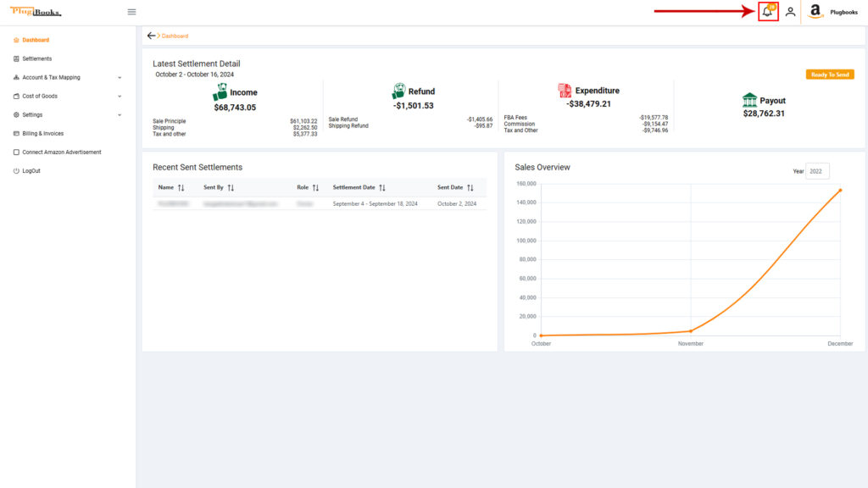Screen dimensions: 868x488
Task: Click the Sale Refund value -$1,405.66
Action: tap(480, 119)
